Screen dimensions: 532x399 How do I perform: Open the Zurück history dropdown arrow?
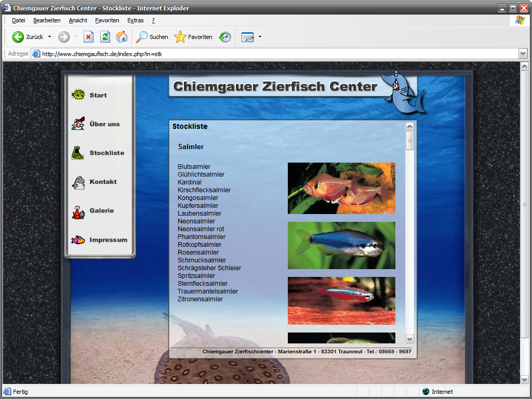pyautogui.click(x=49, y=37)
